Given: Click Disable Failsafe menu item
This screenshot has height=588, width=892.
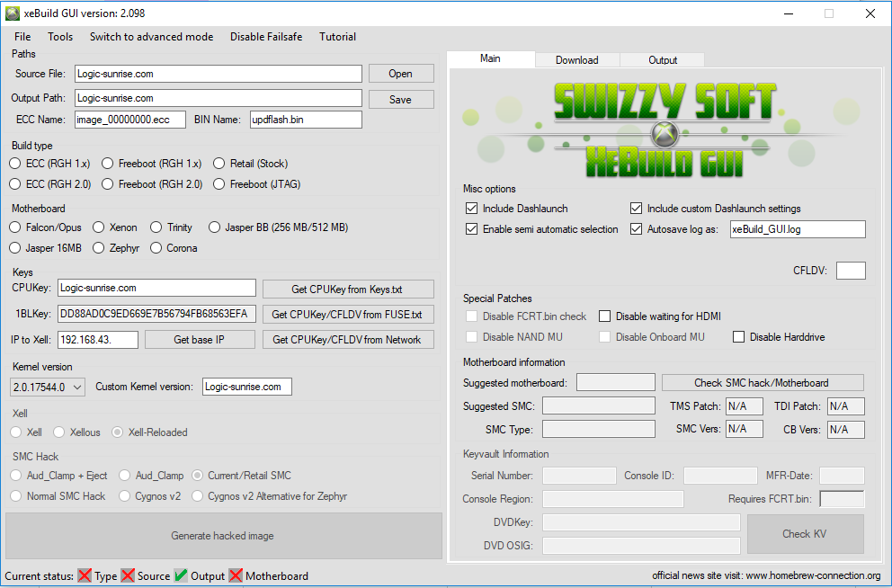Looking at the screenshot, I should point(266,37).
